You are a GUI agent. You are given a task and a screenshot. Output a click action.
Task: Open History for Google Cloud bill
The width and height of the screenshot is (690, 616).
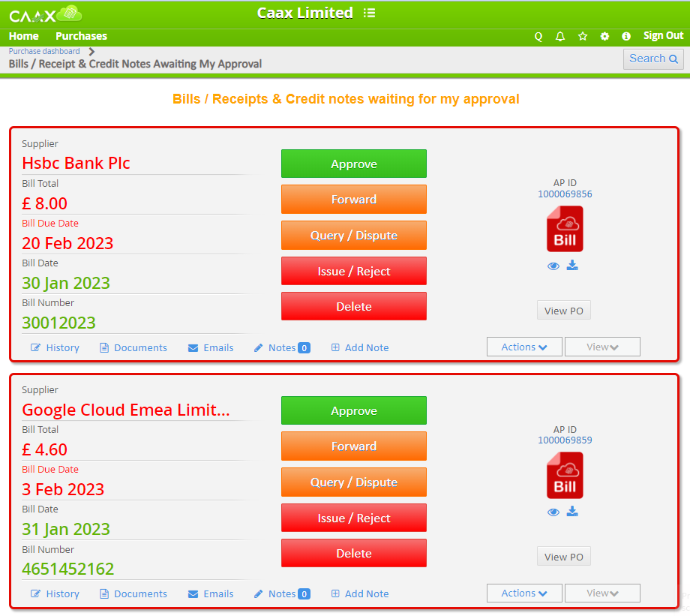point(55,594)
